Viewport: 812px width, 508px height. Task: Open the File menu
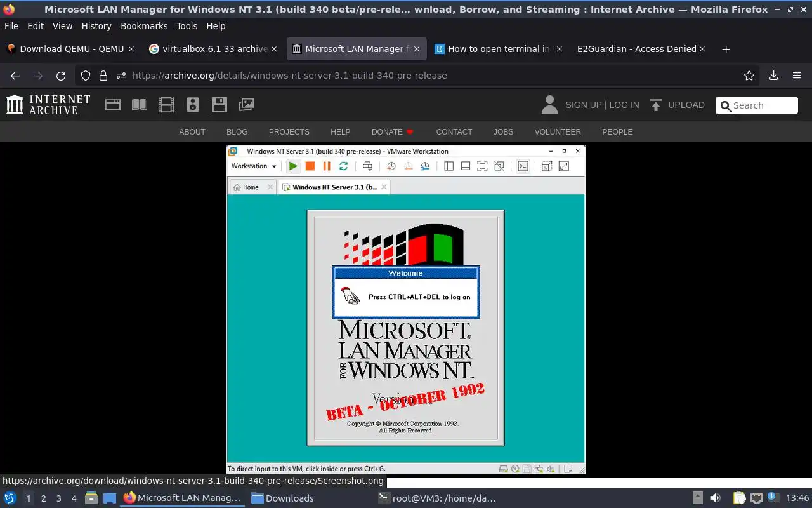coord(11,26)
